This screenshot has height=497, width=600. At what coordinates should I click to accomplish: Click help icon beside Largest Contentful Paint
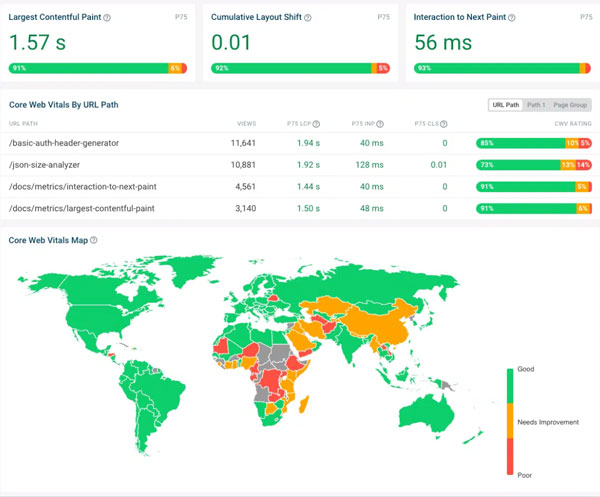[107, 18]
